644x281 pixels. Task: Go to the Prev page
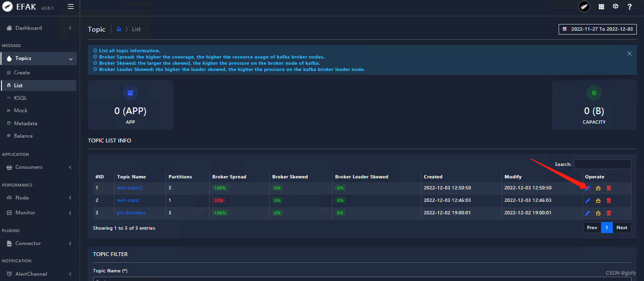(x=592, y=228)
